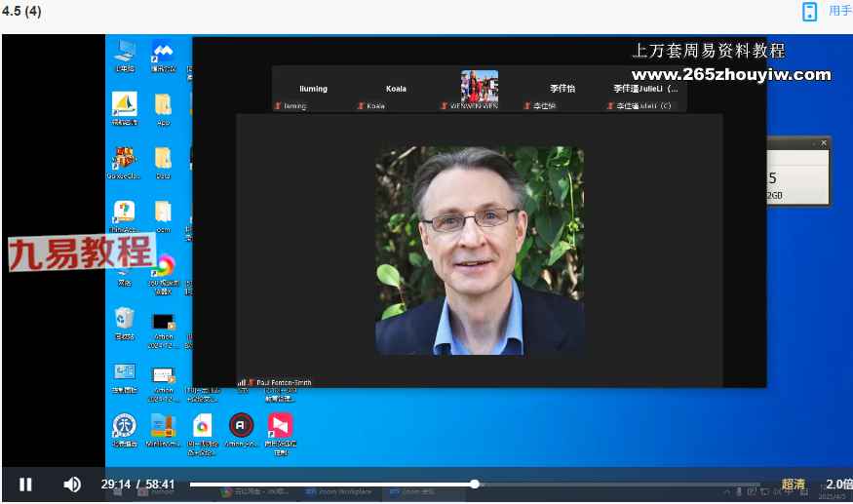Screen dimensions: 853x504
Task: Click the 29:14 / 58:41 time display
Action: (137, 485)
